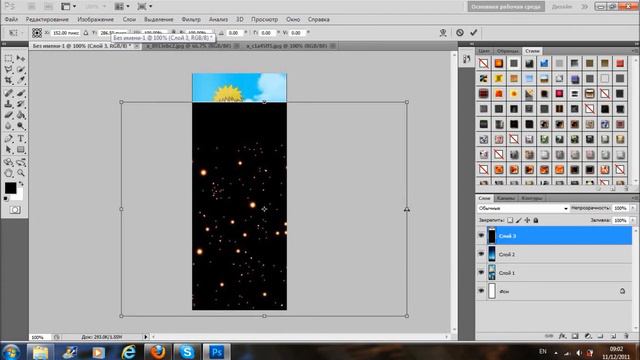Viewport: 640px width, 360px height.
Task: Select the Type tool
Action: [21, 139]
